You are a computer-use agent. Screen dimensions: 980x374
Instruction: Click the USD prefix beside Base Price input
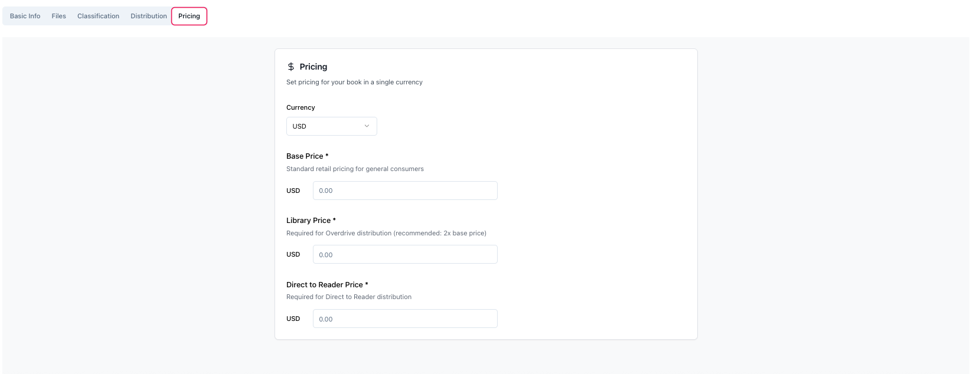(293, 191)
